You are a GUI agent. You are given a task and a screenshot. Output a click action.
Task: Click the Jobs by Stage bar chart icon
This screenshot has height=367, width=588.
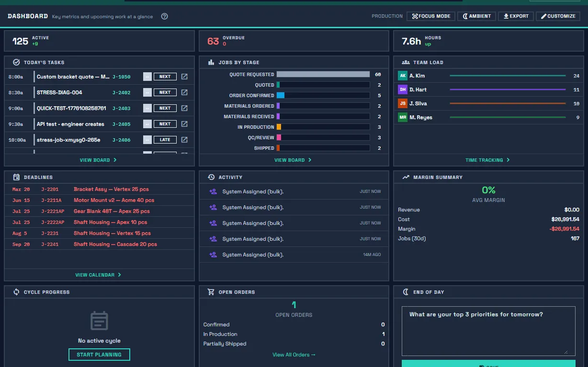[211, 62]
